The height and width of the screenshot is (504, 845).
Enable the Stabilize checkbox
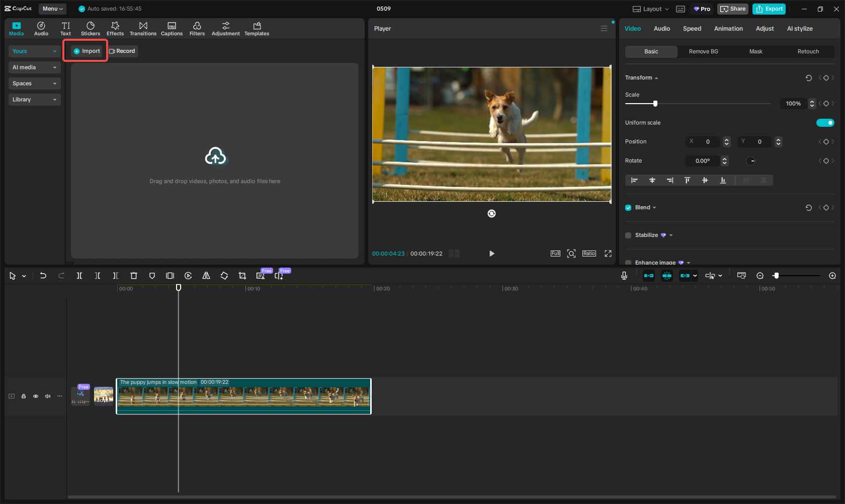click(x=628, y=235)
